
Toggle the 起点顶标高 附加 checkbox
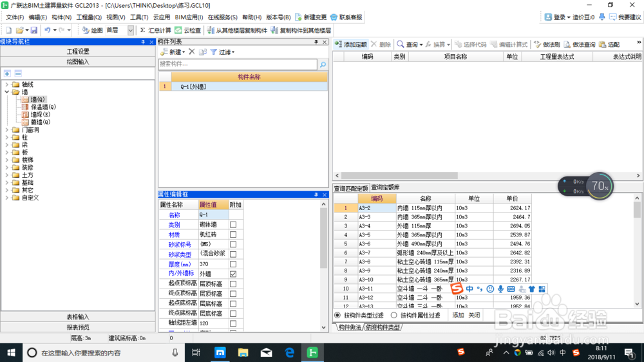tap(233, 284)
